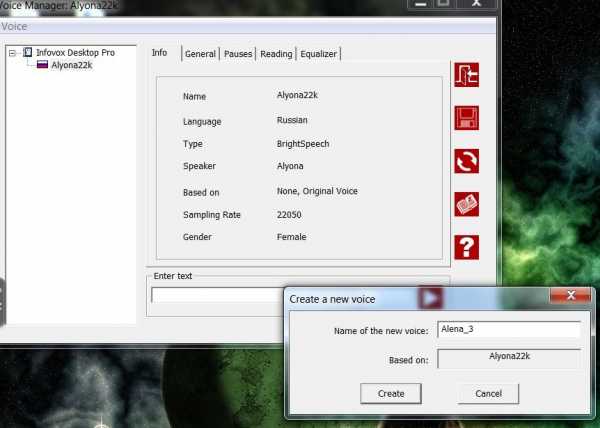600x428 pixels.
Task: Switch to the General tab
Action: 200,54
